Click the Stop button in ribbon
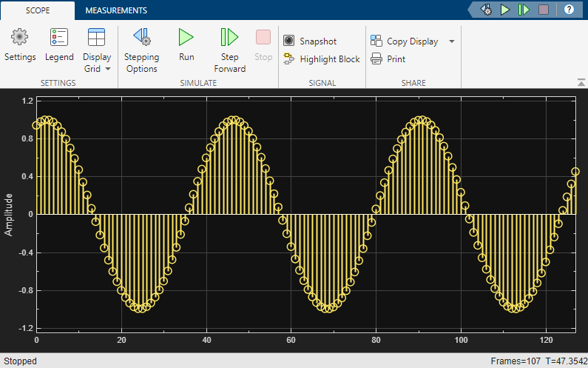 (x=263, y=45)
